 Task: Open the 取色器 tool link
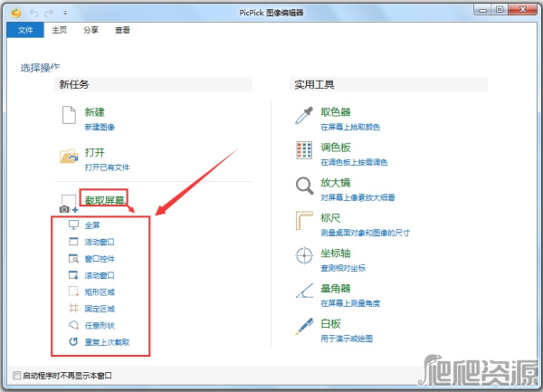(x=335, y=112)
